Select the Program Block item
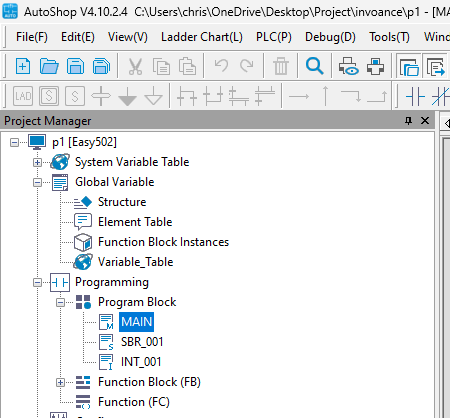This screenshot has height=418, width=450. (x=137, y=302)
